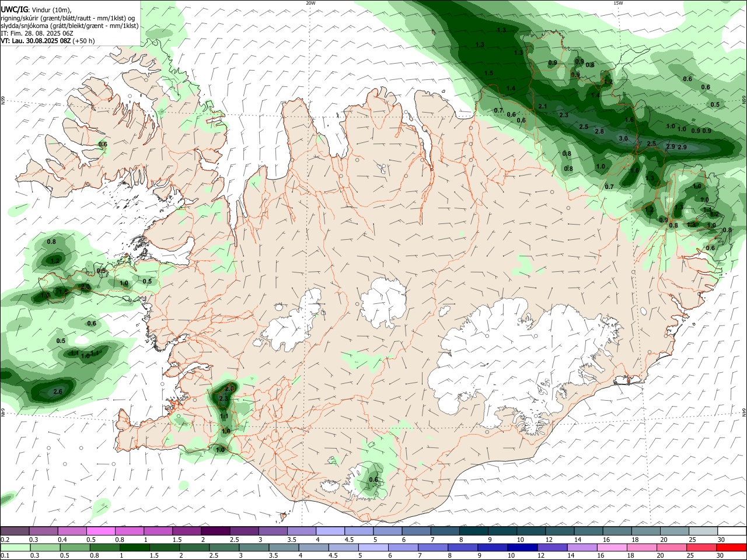Click the 2.8 precipitation value in the northeast
Viewport: 747px width, 560px height.
pyautogui.click(x=599, y=131)
